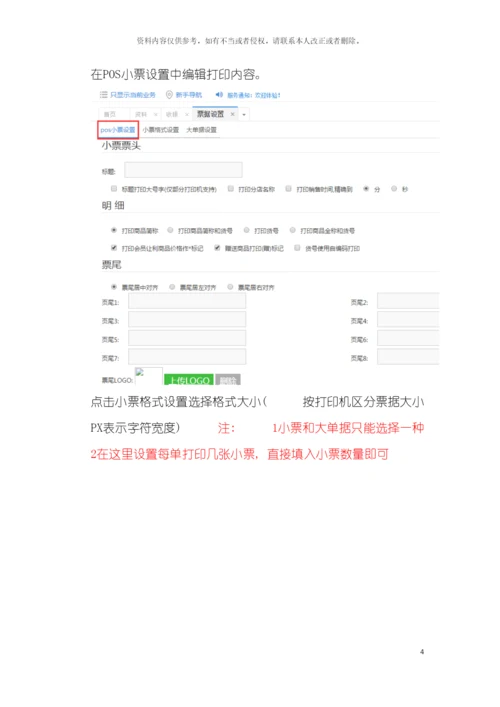Click the 小票票头 section heading
This screenshot has width=500, height=707.
(121, 146)
